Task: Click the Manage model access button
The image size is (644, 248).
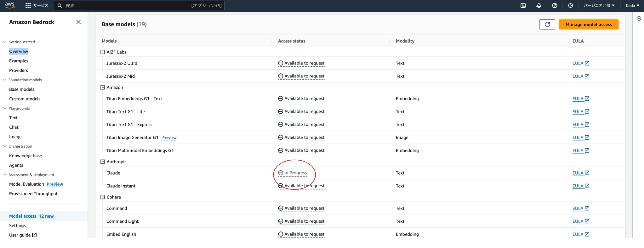Action: (x=588, y=24)
